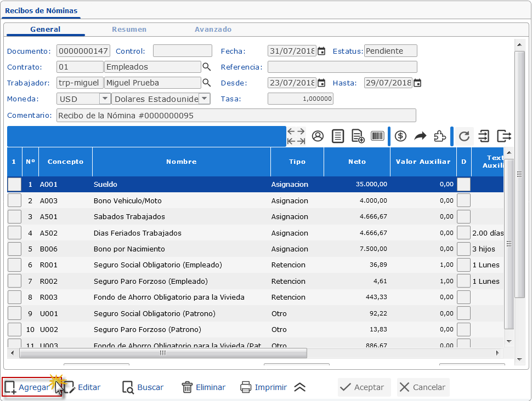Open the Avanzado tab
532x401 pixels.
point(213,30)
